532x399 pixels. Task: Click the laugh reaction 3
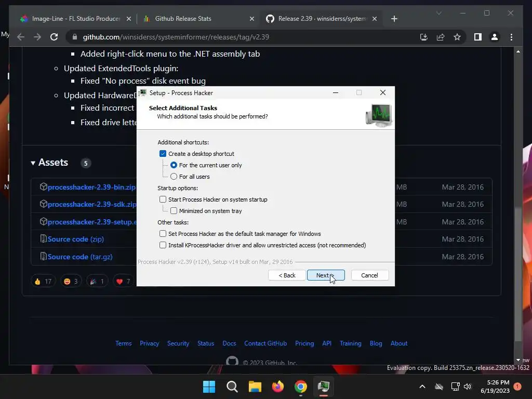71,281
